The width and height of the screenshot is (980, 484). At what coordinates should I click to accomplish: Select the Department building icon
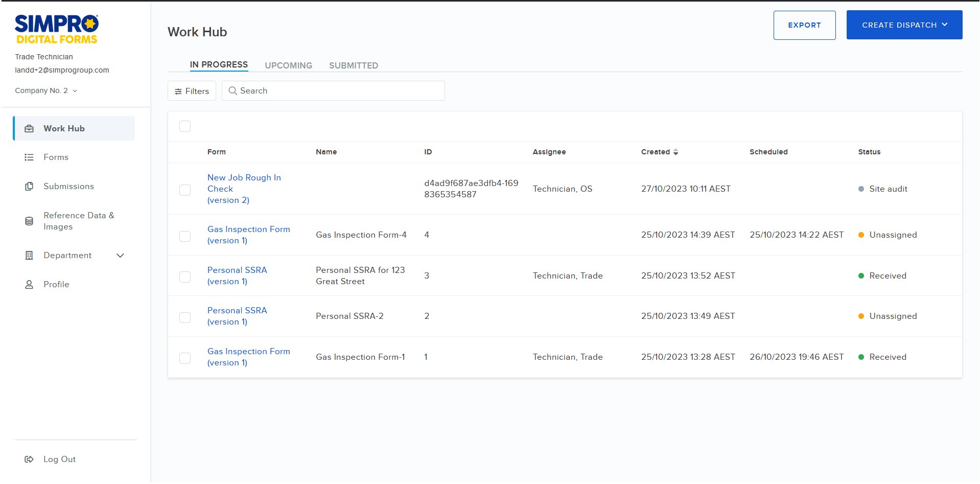click(x=30, y=255)
